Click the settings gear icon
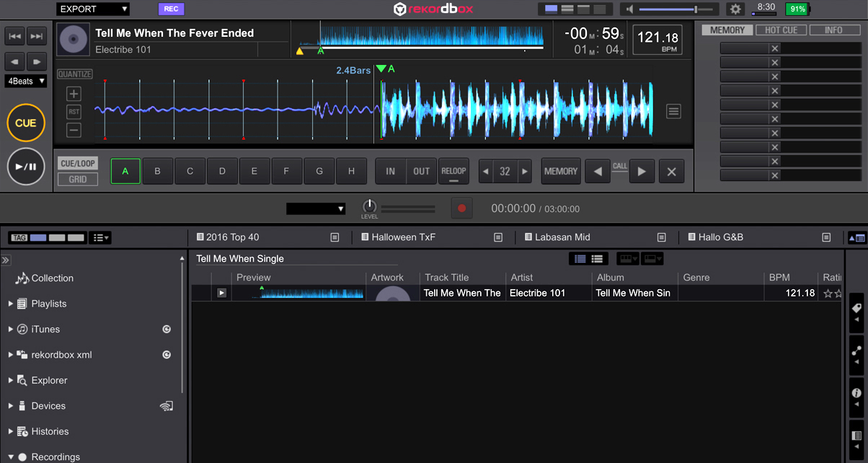Image resolution: width=868 pixels, height=463 pixels. click(735, 9)
